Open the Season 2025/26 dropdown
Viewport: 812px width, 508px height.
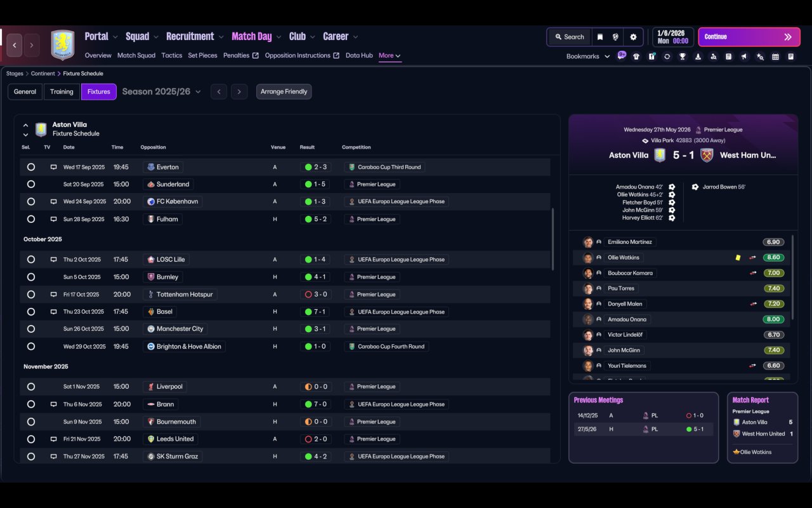[161, 91]
